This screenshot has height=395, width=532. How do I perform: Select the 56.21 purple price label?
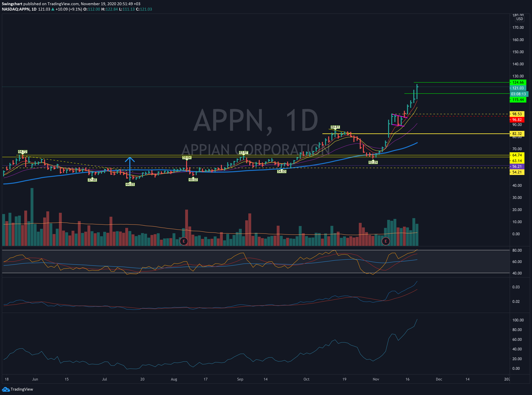(517, 166)
